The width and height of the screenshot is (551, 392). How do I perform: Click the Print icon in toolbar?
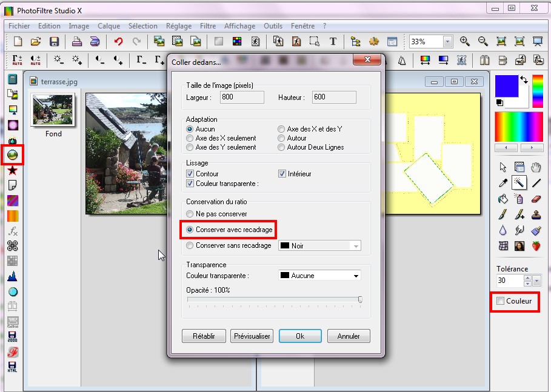coord(77,41)
